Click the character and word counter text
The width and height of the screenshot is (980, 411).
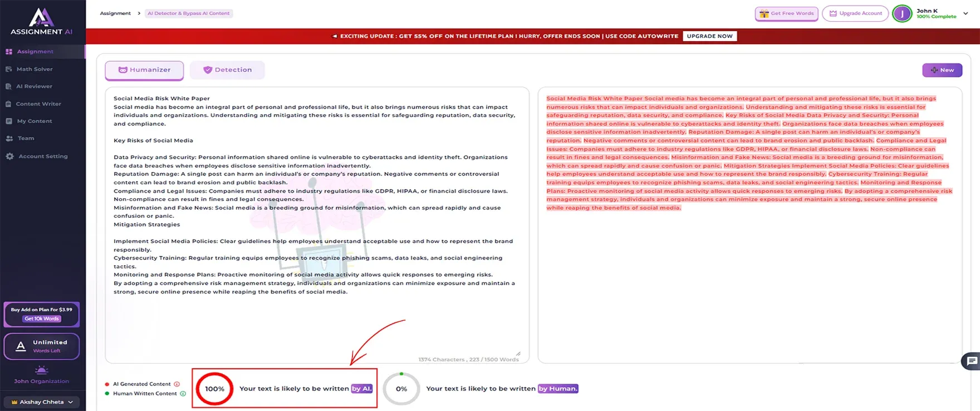point(468,360)
